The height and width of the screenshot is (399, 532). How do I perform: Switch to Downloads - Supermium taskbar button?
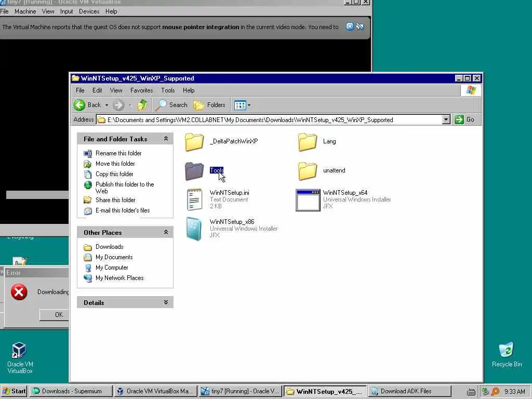point(71,391)
